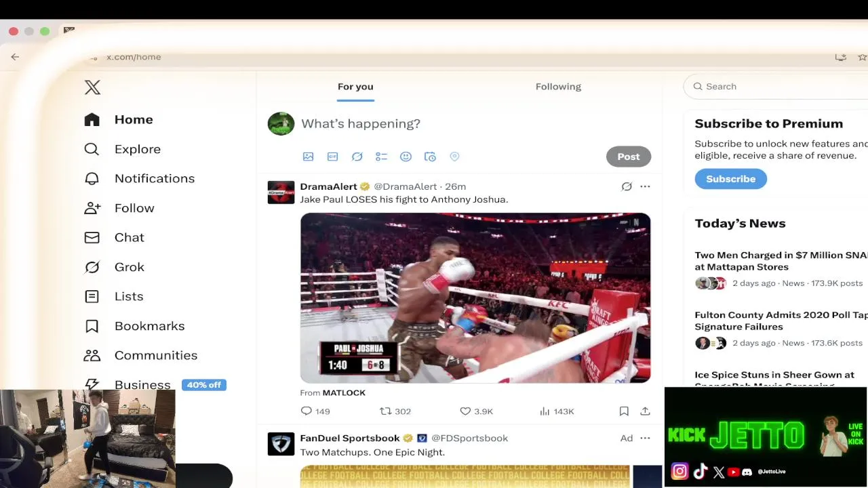Share the DramaAlert post
Image resolution: width=868 pixels, height=488 pixels.
point(645,411)
